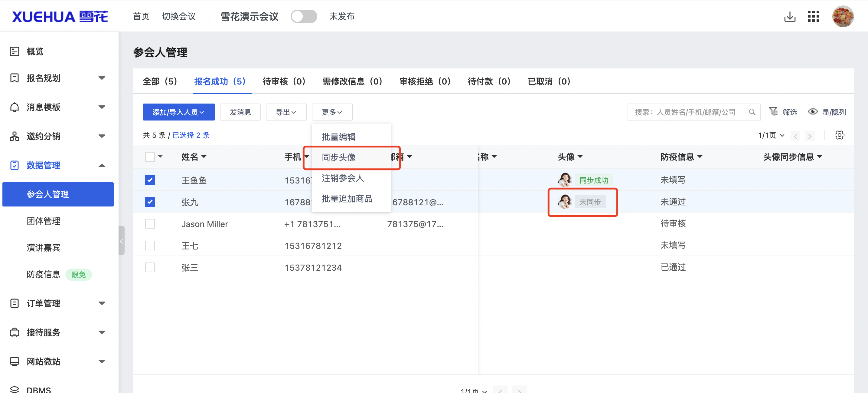Click 首页 home link

tap(141, 17)
